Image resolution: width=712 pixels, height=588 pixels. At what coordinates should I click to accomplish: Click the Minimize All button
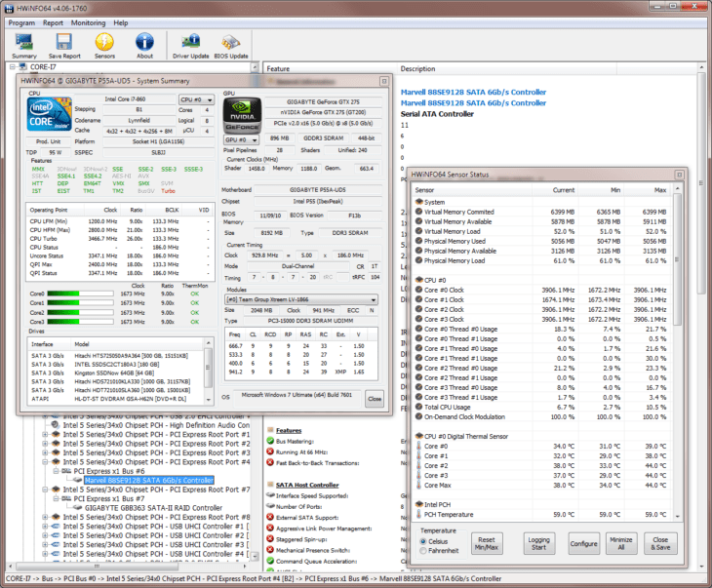[620, 543]
